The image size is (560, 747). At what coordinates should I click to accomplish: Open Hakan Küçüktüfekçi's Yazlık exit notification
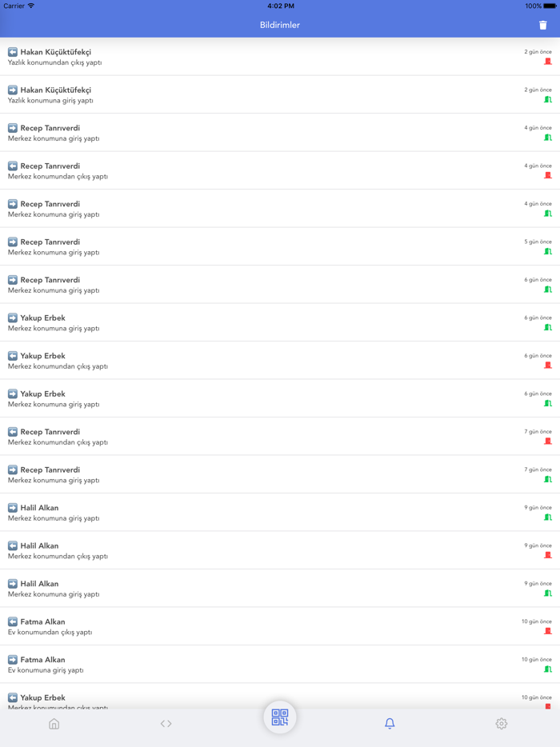click(240, 57)
